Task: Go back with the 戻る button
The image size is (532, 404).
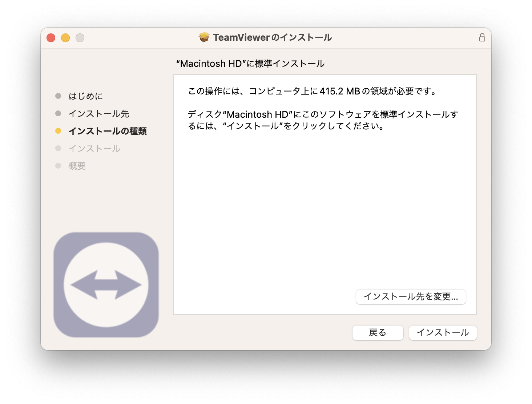Action: point(378,332)
